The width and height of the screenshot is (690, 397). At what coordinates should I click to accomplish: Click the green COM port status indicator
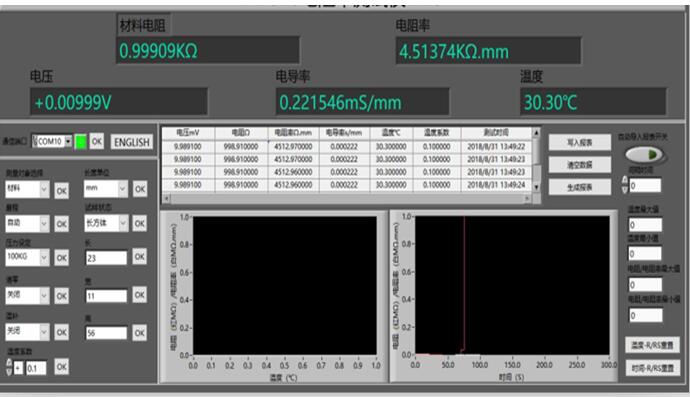click(81, 142)
